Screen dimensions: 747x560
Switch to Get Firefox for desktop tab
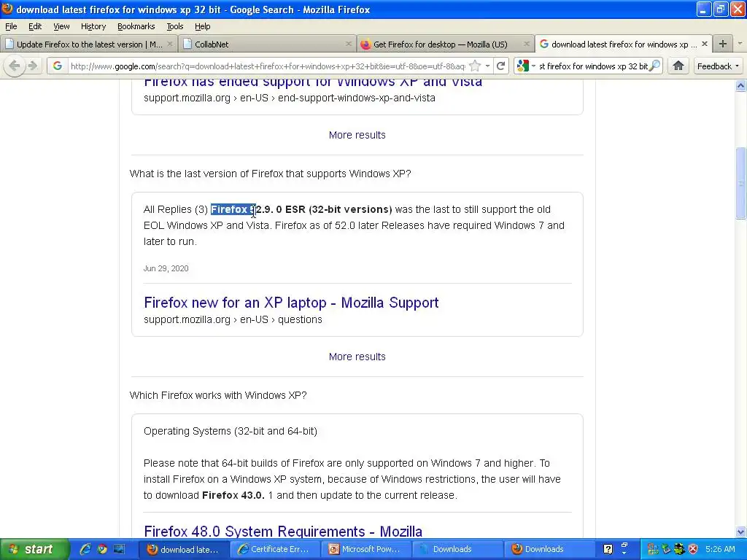445,44
